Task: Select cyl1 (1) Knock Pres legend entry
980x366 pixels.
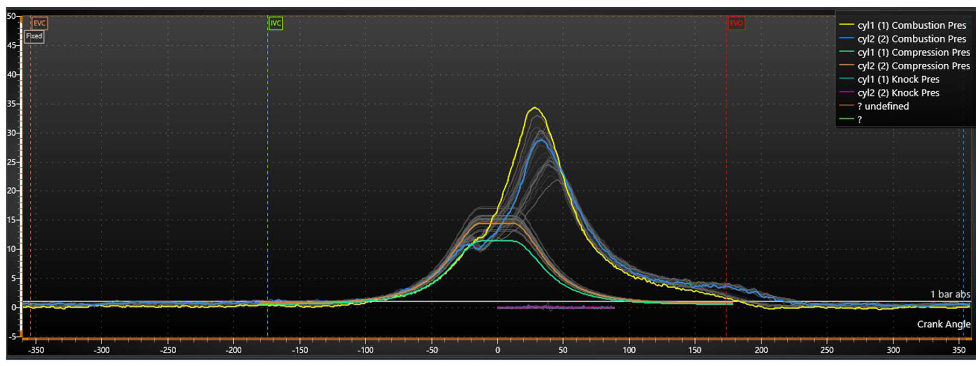Action: coord(898,79)
